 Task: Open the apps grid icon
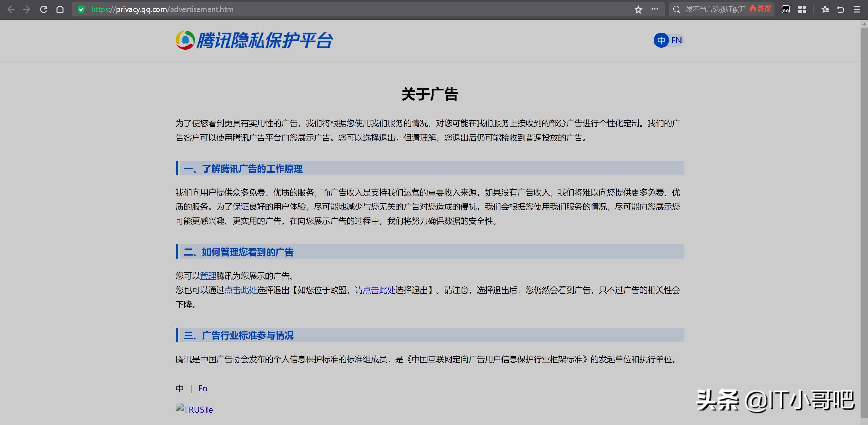coord(803,9)
